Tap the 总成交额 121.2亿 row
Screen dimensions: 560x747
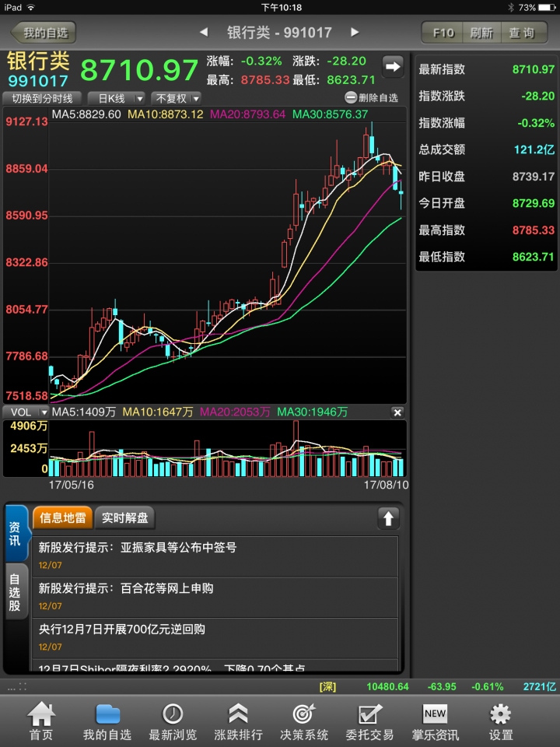pyautogui.click(x=486, y=149)
